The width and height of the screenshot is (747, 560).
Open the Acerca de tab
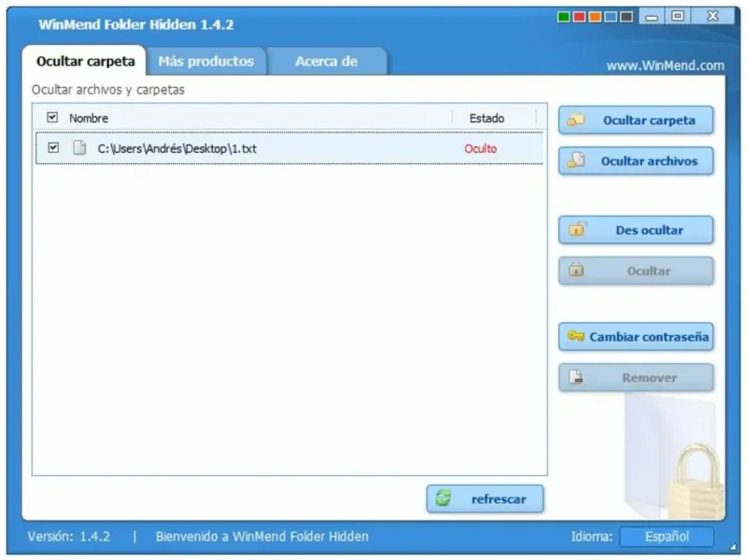tap(326, 62)
